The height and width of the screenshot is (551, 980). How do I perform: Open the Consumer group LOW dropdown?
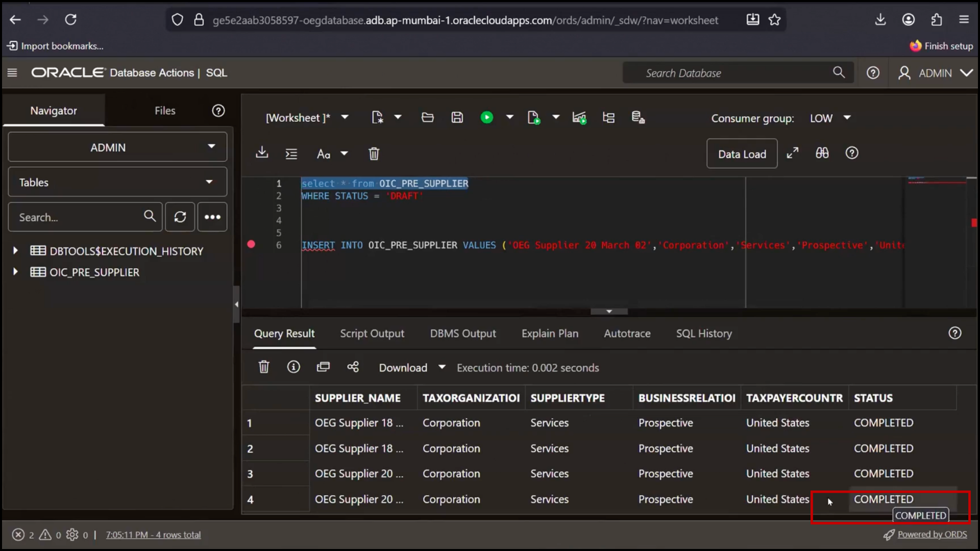click(830, 118)
